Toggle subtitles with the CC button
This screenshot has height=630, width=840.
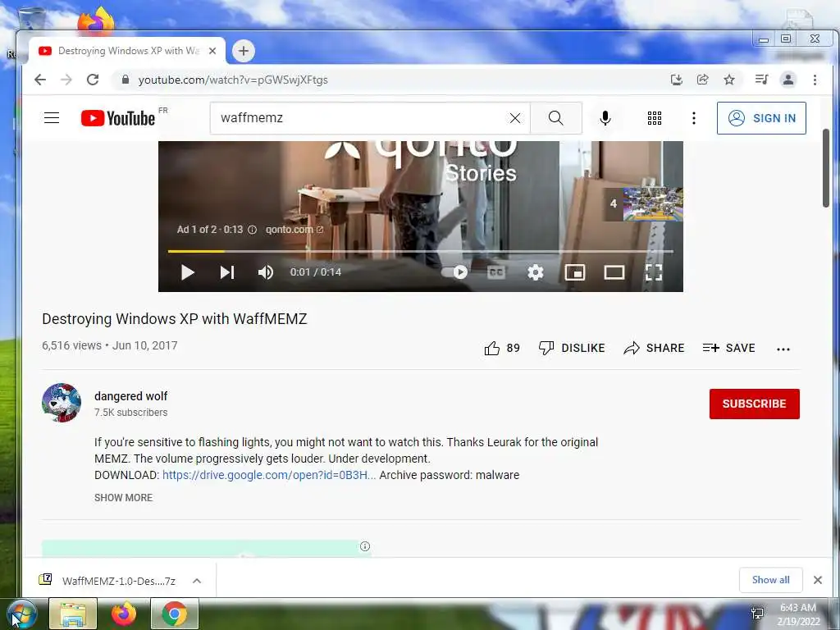pyautogui.click(x=496, y=272)
